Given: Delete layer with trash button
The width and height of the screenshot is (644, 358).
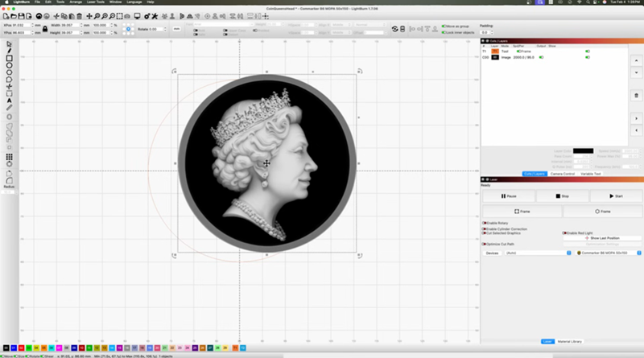Looking at the screenshot, I should point(636,95).
